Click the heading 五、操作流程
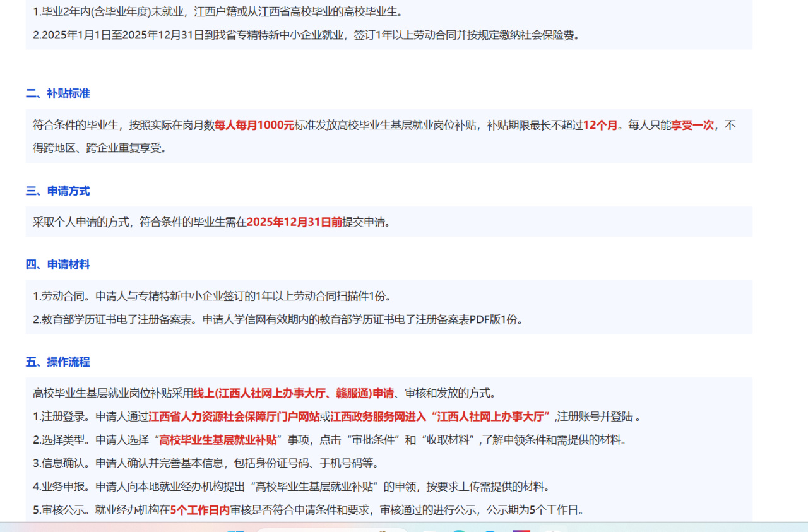 57,362
